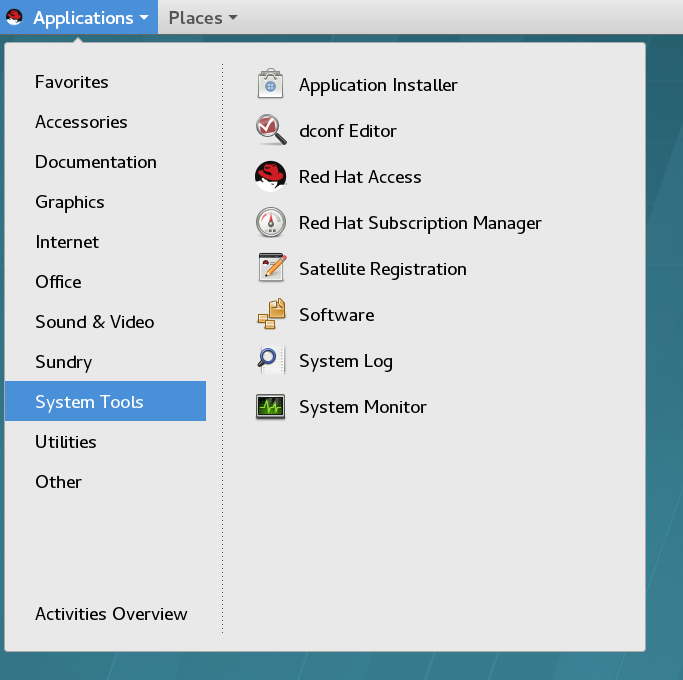This screenshot has width=683, height=680.
Task: Expand the Places dropdown menu
Action: pyautogui.click(x=203, y=18)
